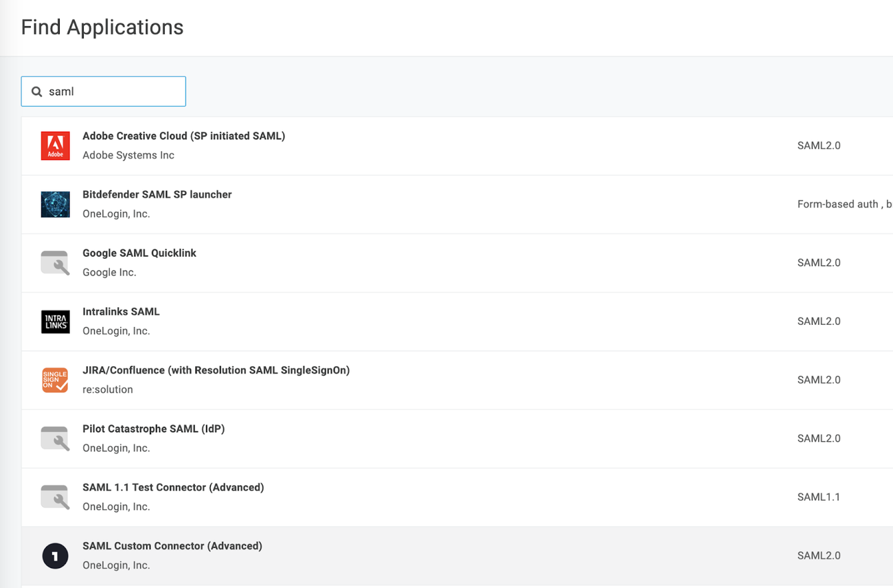Click SAML2.0 in the SAML Custom Connector row
893x588 pixels.
pos(819,556)
